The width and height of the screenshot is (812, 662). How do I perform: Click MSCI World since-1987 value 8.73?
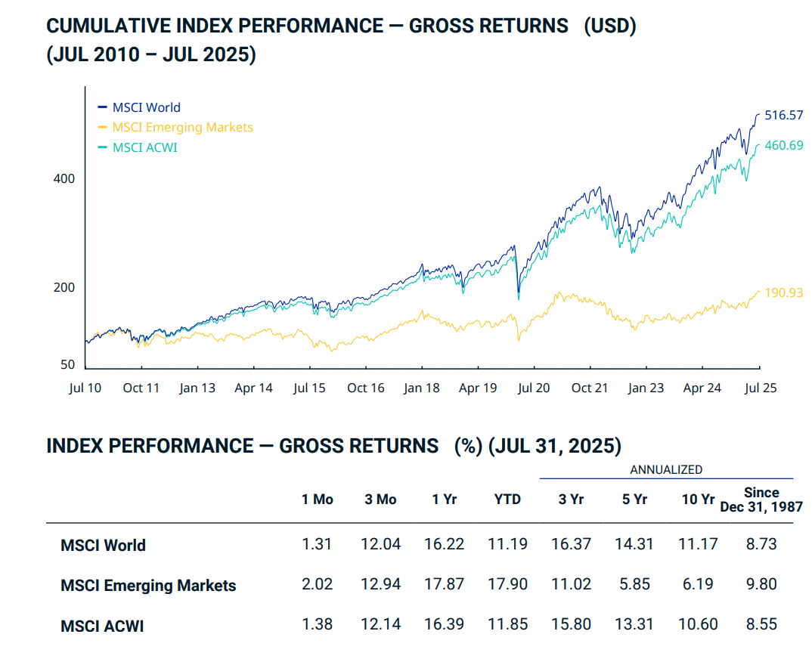761,545
